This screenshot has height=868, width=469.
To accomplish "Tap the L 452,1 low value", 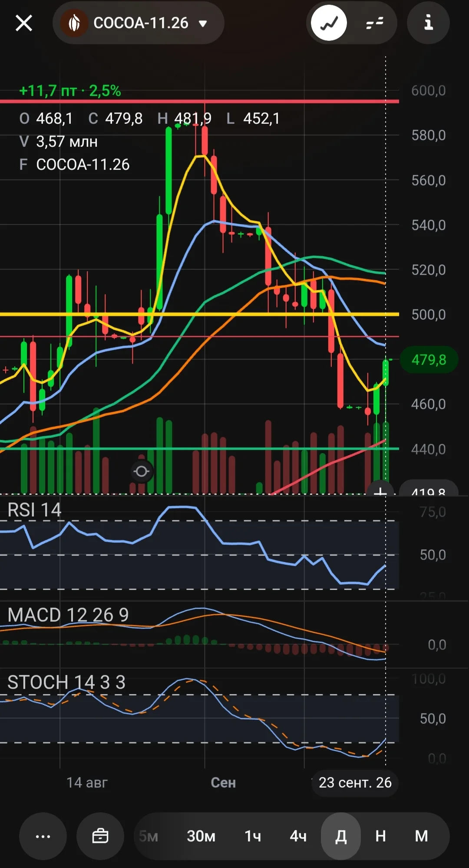I will tap(253, 119).
